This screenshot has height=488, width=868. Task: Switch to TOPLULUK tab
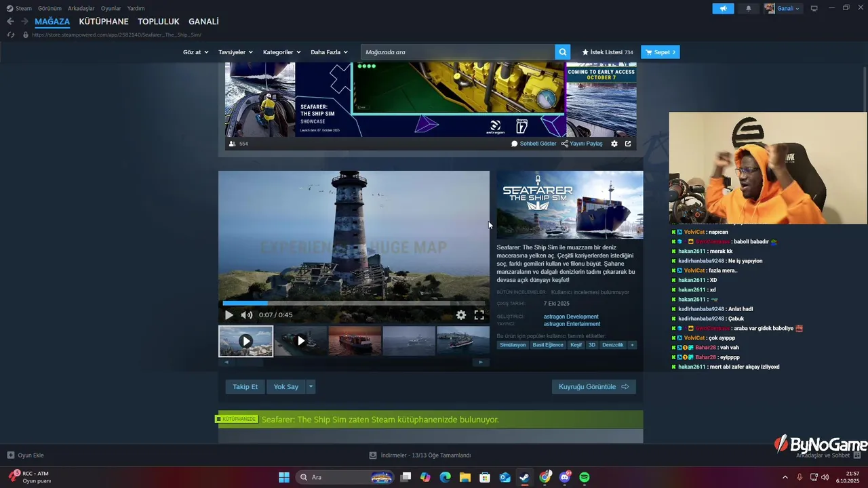(159, 22)
